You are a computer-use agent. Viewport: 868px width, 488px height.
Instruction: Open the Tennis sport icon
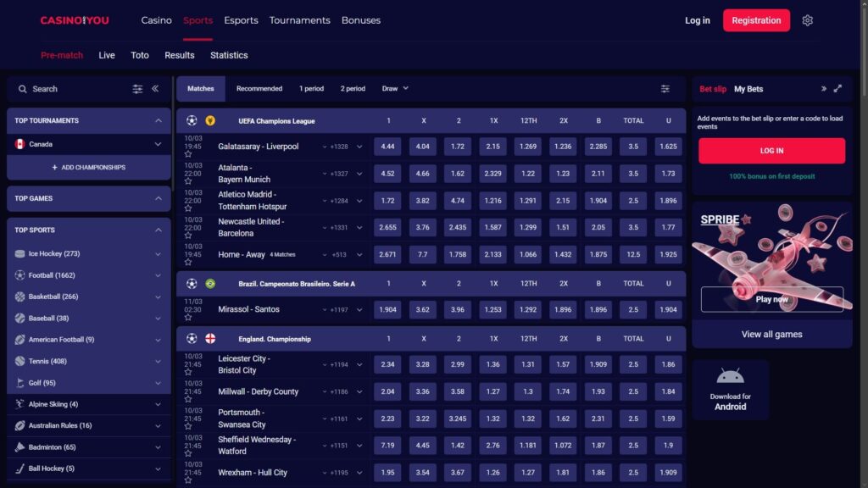click(x=21, y=361)
